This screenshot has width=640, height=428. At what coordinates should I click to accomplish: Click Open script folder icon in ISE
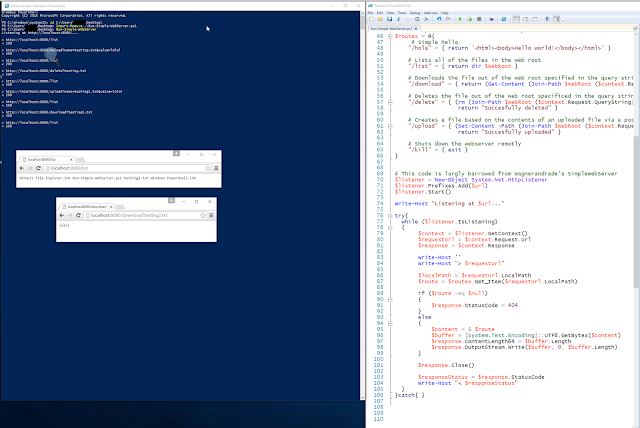(x=380, y=19)
